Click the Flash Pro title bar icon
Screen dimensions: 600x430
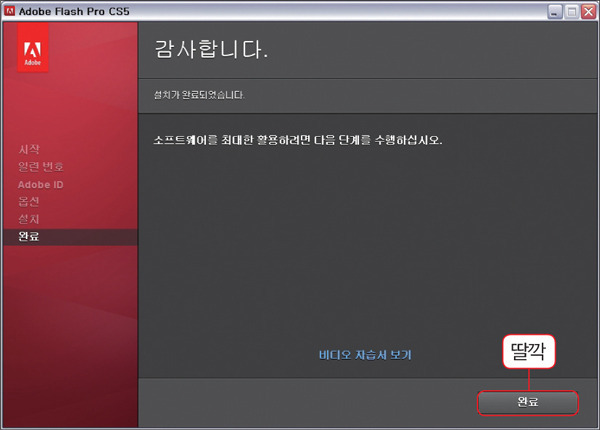click(x=9, y=11)
